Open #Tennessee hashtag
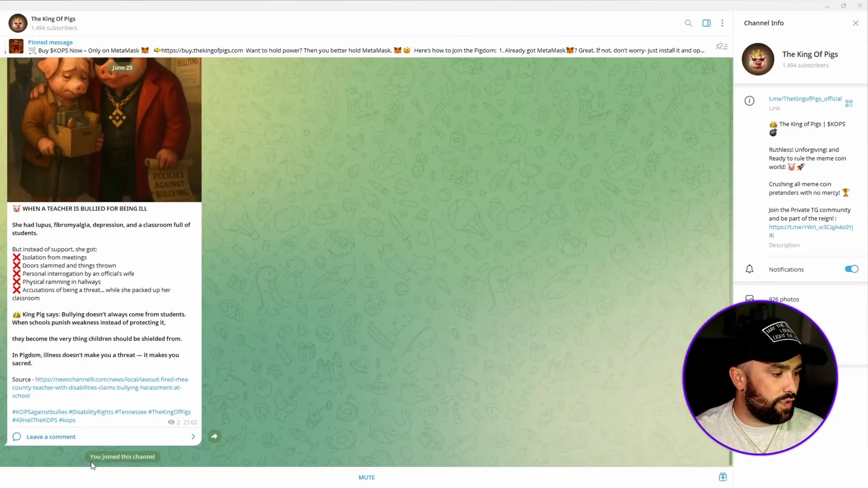 pyautogui.click(x=131, y=412)
